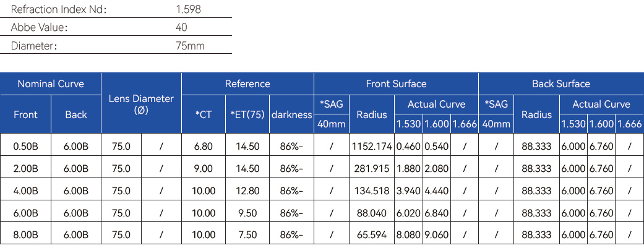Viewport: 644px width, 248px height.
Task: Click the 1152.174 radius value
Action: 372,146
